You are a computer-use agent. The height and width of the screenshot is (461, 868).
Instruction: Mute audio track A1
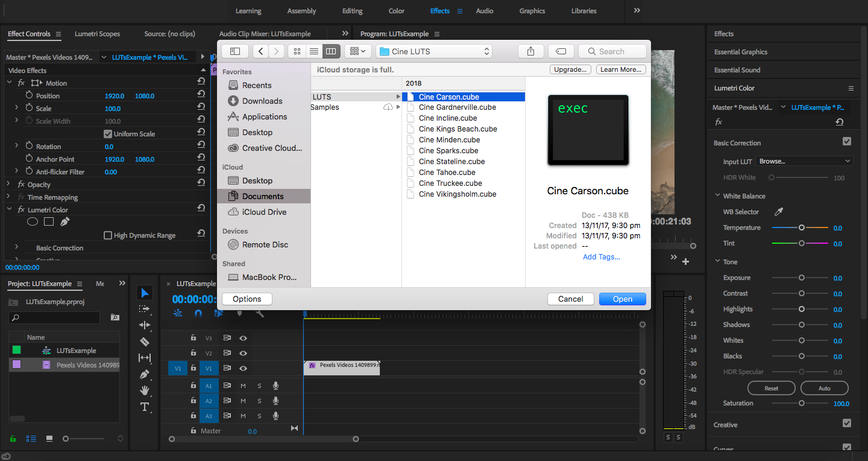244,385
